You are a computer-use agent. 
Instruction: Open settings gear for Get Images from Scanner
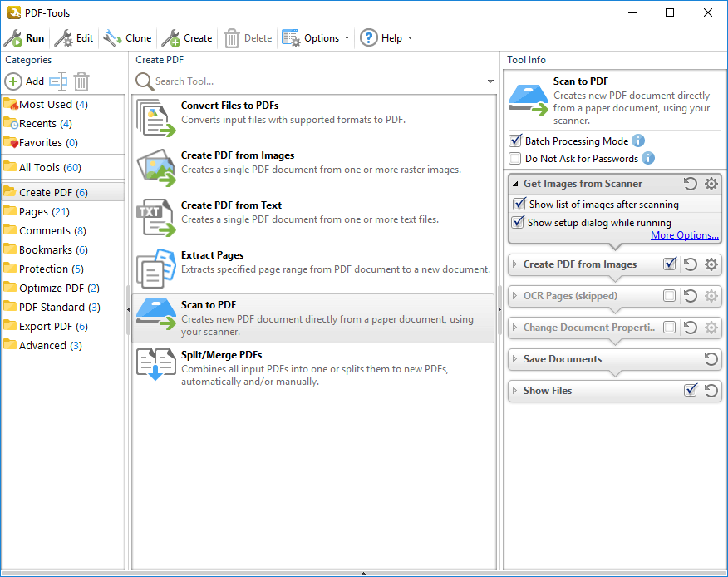tap(711, 184)
